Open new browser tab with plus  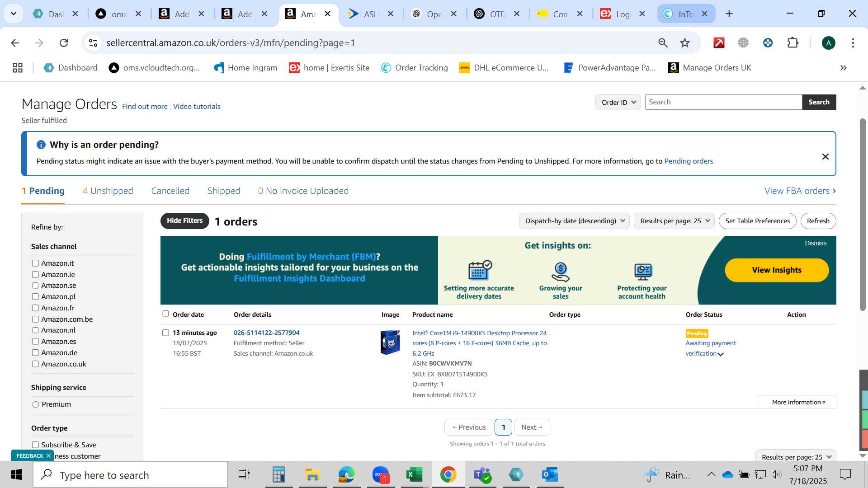[x=729, y=14]
